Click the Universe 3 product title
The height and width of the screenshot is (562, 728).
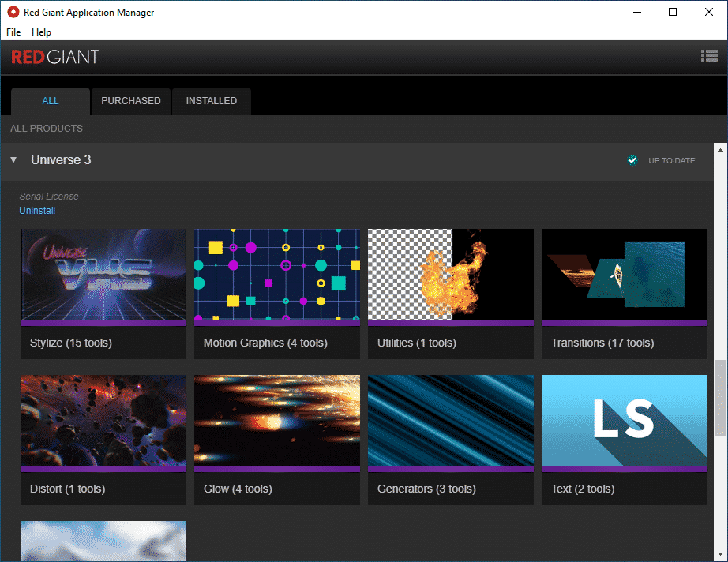(61, 160)
